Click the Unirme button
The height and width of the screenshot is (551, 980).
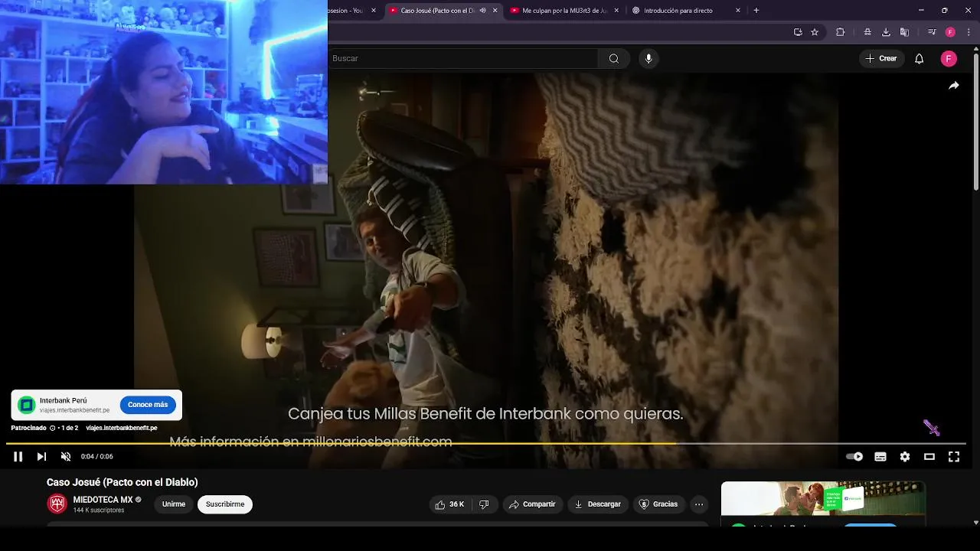point(174,504)
